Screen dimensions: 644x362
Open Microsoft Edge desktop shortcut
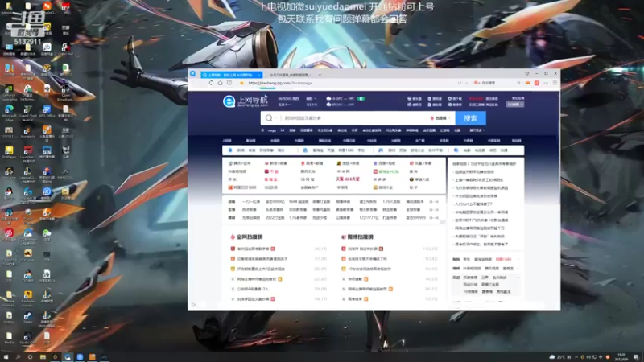[x=9, y=112]
